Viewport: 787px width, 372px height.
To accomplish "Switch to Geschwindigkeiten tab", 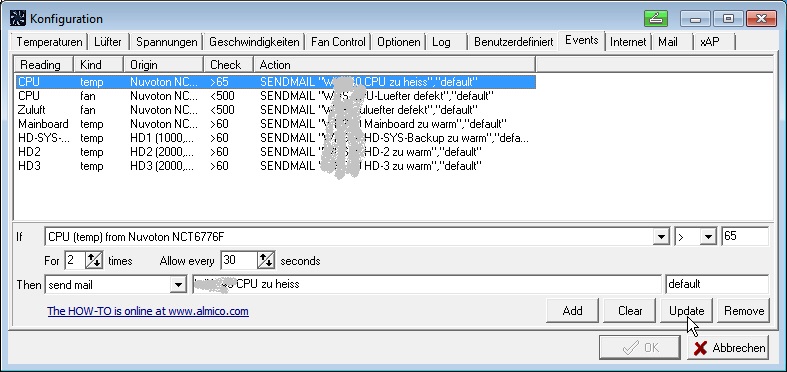I will click(x=254, y=42).
